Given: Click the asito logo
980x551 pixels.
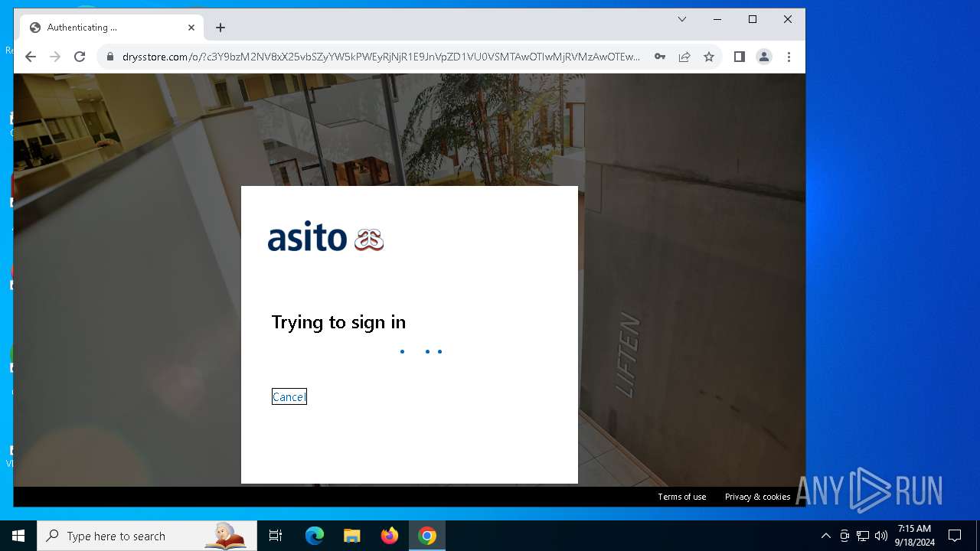Looking at the screenshot, I should coord(325,237).
